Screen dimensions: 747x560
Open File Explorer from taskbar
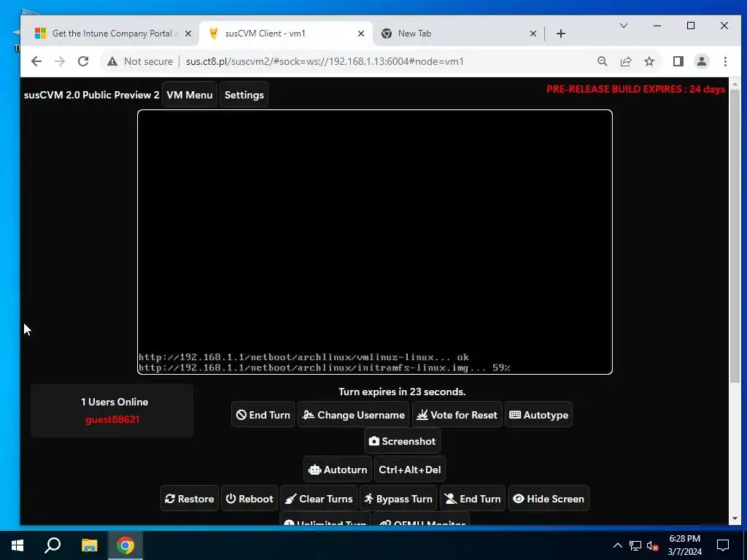[89, 545]
